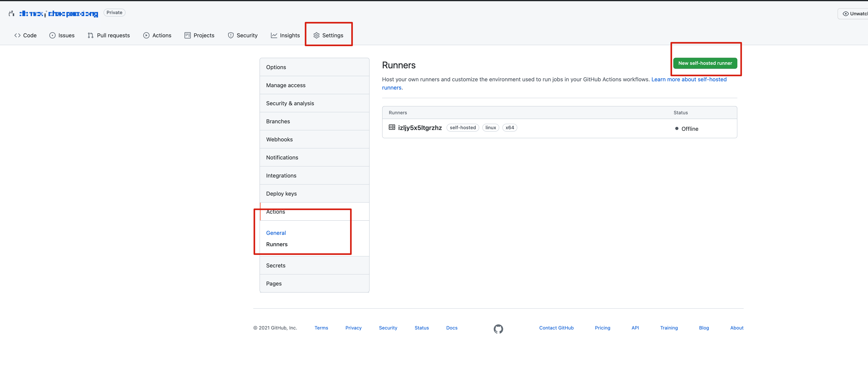Select Webhooks in the settings sidebar
868x388 pixels.
(x=279, y=139)
